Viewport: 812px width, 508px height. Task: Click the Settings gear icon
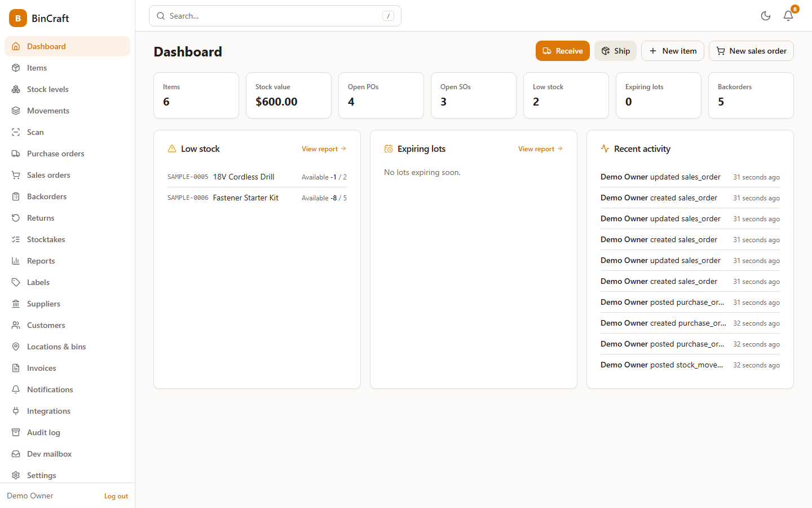click(16, 475)
